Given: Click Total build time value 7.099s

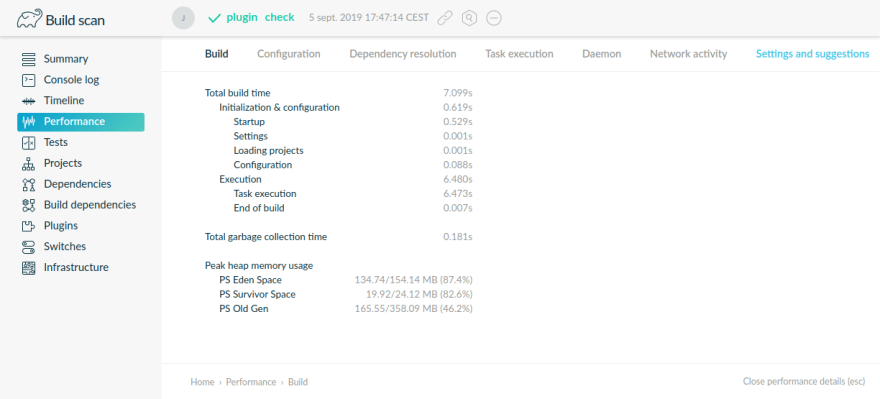Looking at the screenshot, I should pos(457,93).
